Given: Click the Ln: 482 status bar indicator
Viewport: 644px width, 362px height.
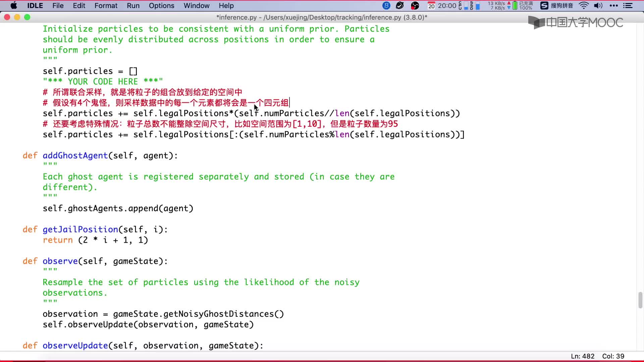Looking at the screenshot, I should pos(583,356).
